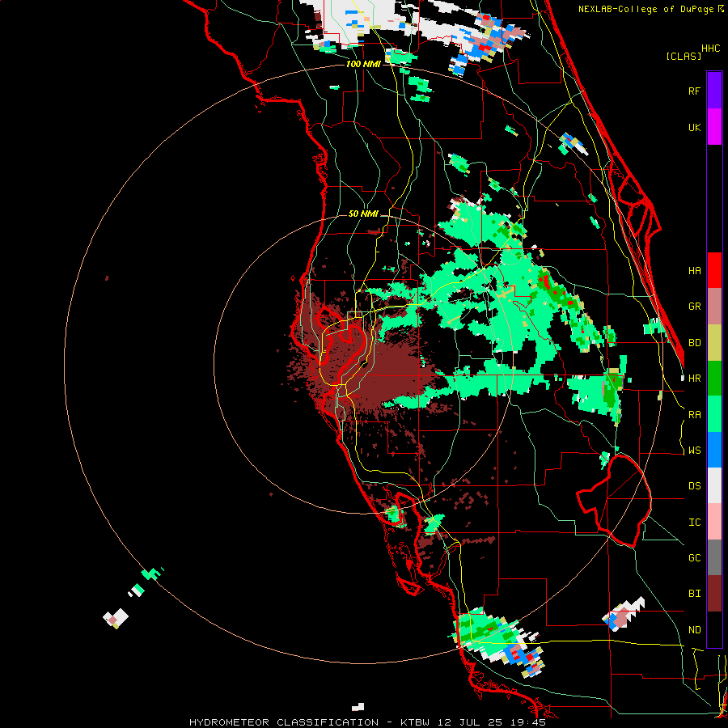This screenshot has height=728, width=728.
Task: Click the '19:45' timestamp text
Action: point(527,722)
